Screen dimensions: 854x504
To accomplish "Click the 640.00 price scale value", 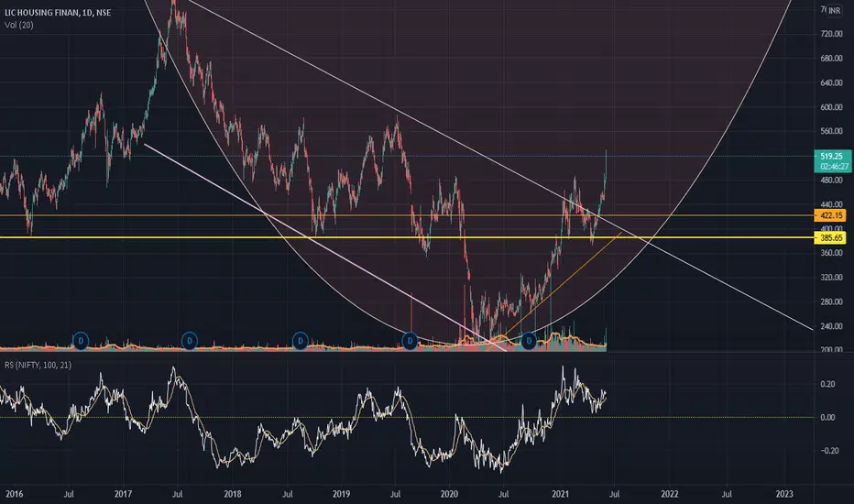I will pyautogui.click(x=832, y=82).
